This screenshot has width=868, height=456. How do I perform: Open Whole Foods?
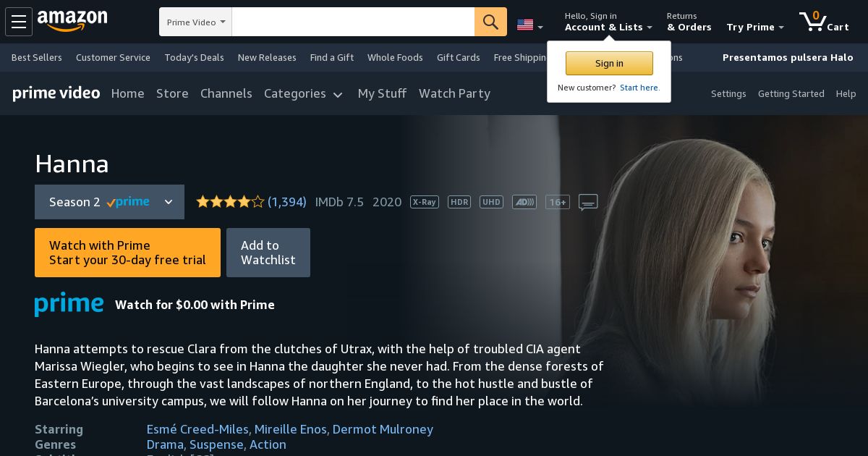point(395,57)
